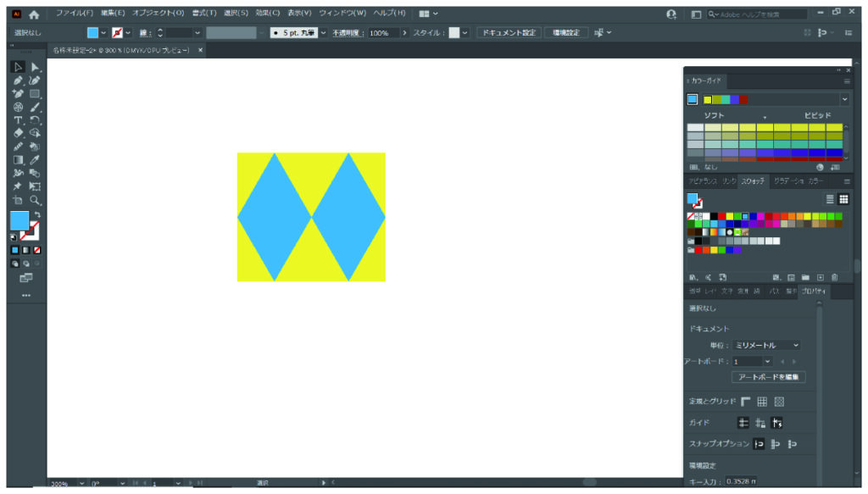Pick the red swatch in Swatches panel
This screenshot has height=494, width=868.
(722, 216)
